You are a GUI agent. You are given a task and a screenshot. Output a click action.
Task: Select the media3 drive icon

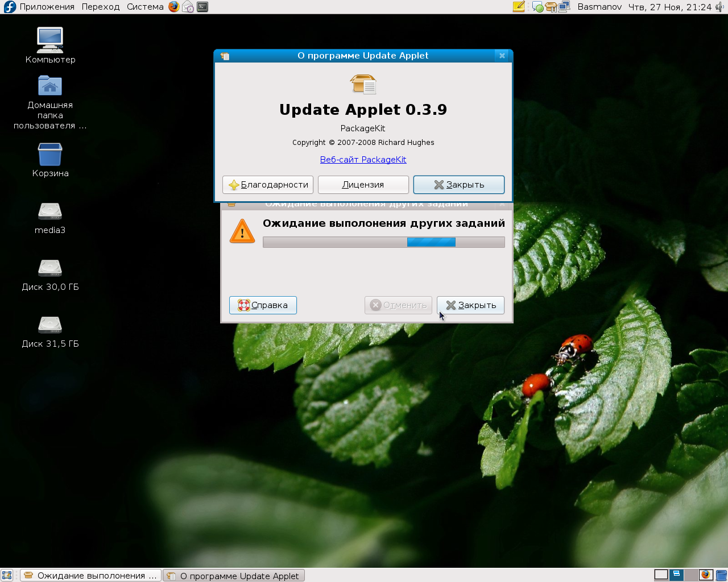click(50, 211)
